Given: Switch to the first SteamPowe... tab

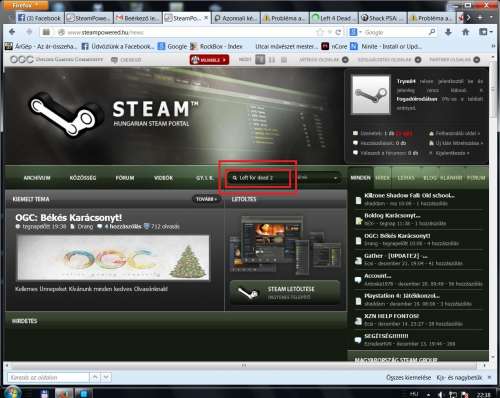Looking at the screenshot, I should (x=88, y=18).
